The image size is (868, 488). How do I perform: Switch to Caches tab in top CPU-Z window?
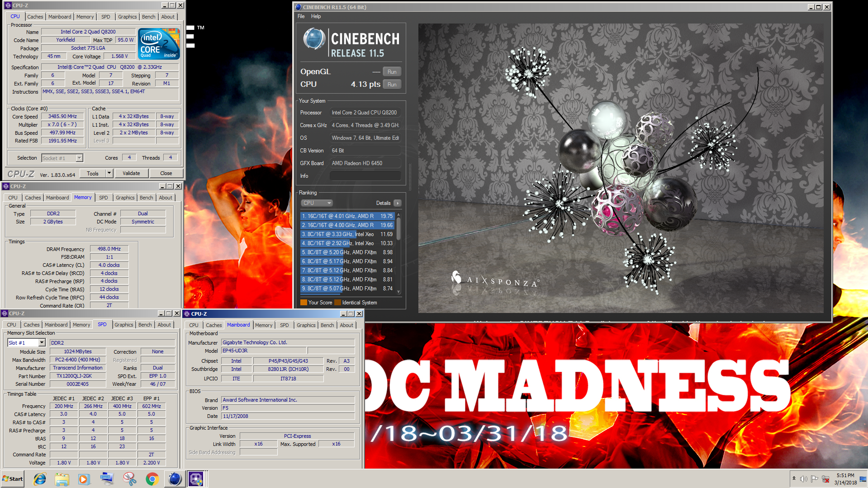tap(35, 17)
